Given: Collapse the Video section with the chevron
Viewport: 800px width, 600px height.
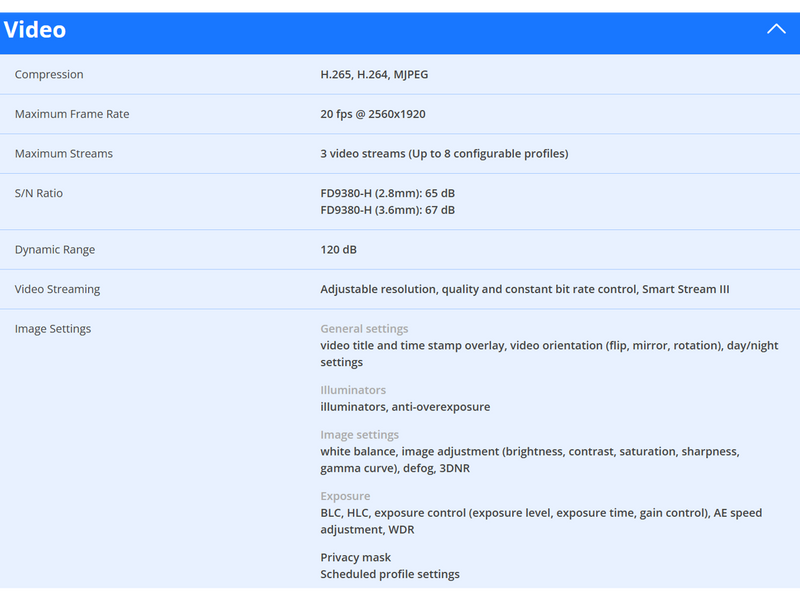Looking at the screenshot, I should point(776,29).
